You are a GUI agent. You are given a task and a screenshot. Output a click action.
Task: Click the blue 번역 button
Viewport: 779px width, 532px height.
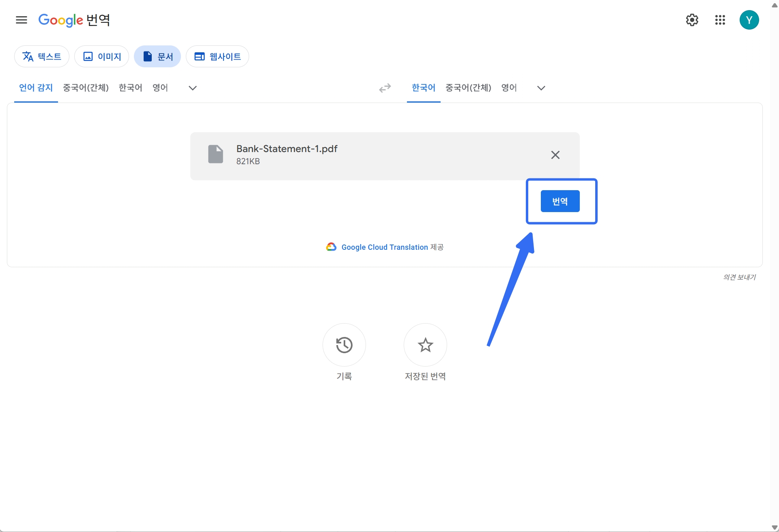click(560, 201)
